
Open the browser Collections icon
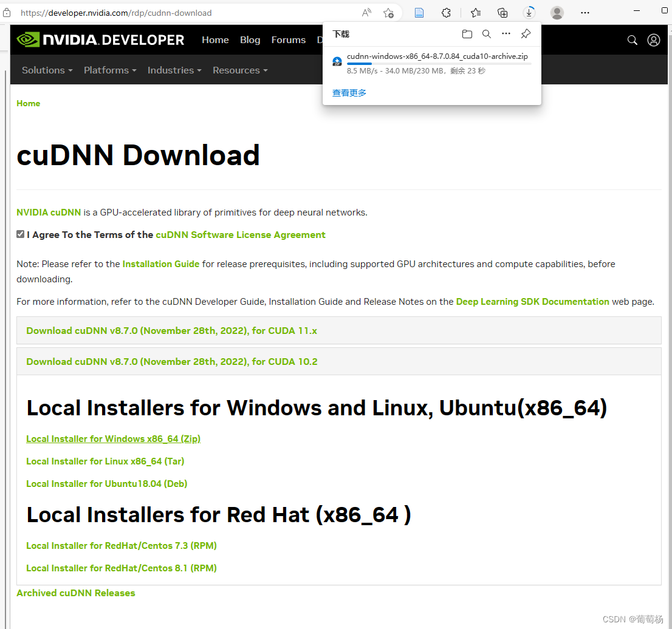(x=502, y=12)
